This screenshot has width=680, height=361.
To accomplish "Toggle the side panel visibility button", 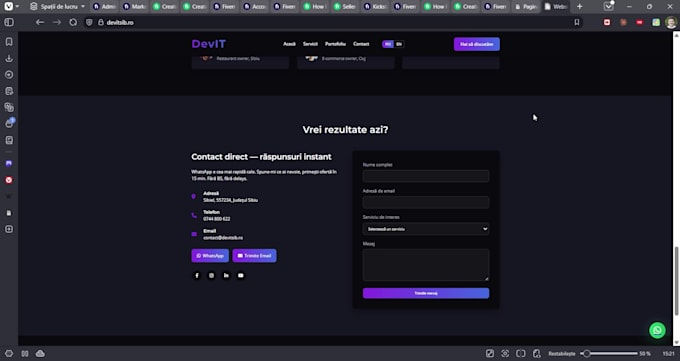I will (x=9, y=22).
